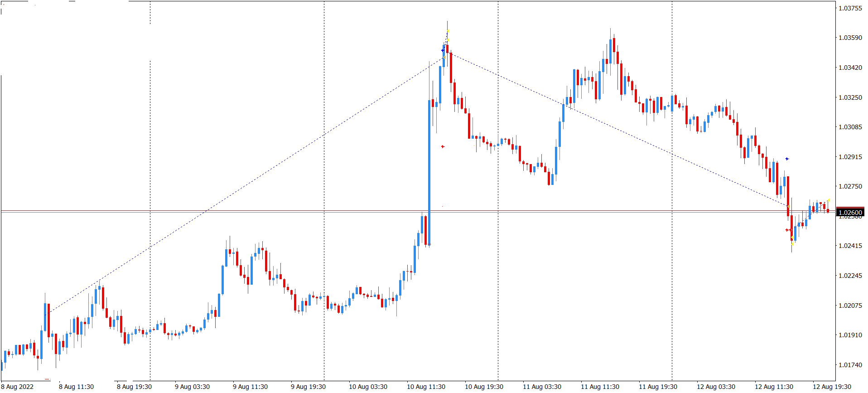Select the highlighted 1.02600 current price tag

click(850, 212)
